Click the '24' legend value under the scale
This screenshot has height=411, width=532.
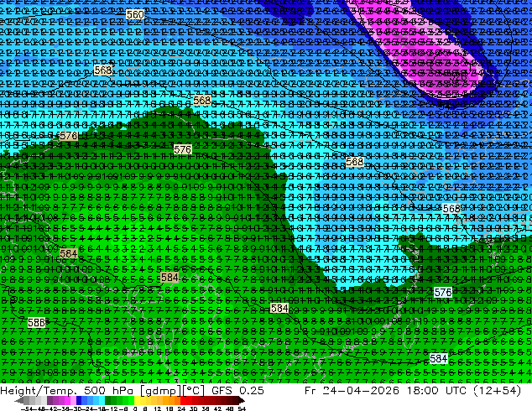click(x=181, y=408)
